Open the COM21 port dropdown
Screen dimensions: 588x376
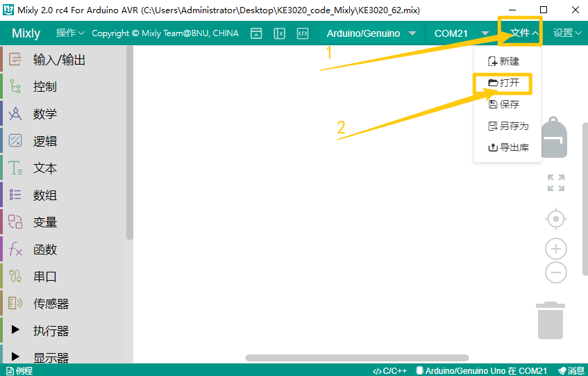(462, 33)
